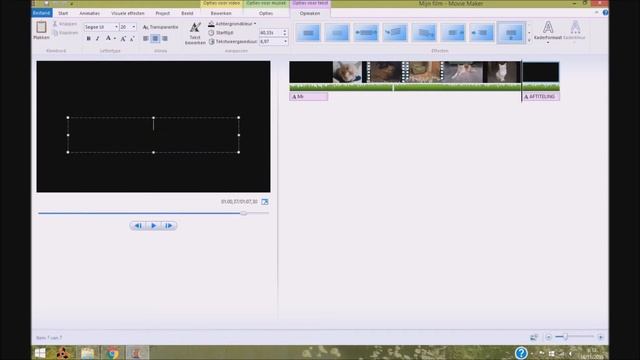Click the Transparantie button
This screenshot has width=640, height=360.
(160, 27)
